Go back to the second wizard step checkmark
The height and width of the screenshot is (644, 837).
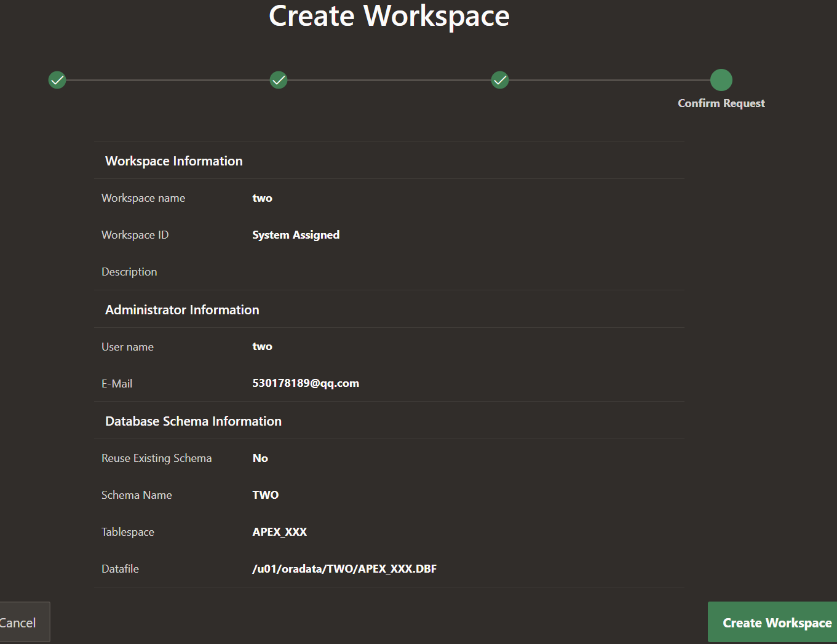click(x=279, y=80)
